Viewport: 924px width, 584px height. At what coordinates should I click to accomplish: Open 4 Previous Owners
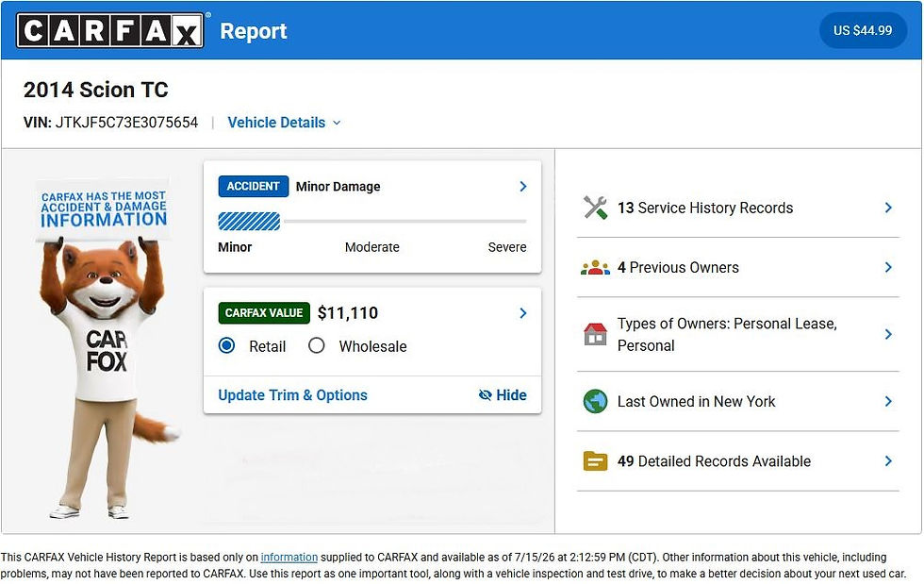tap(678, 268)
